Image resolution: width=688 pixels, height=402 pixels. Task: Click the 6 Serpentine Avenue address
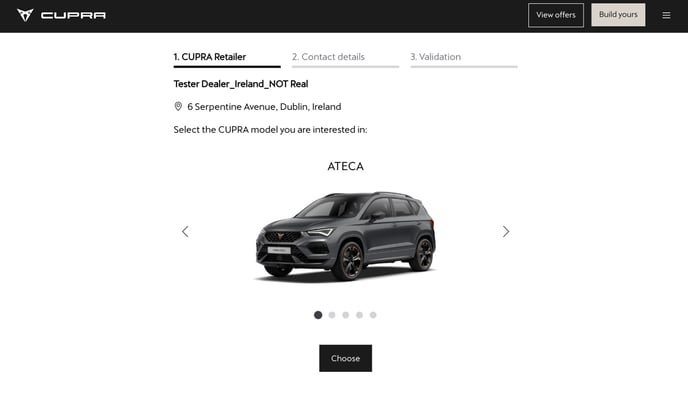click(x=264, y=107)
